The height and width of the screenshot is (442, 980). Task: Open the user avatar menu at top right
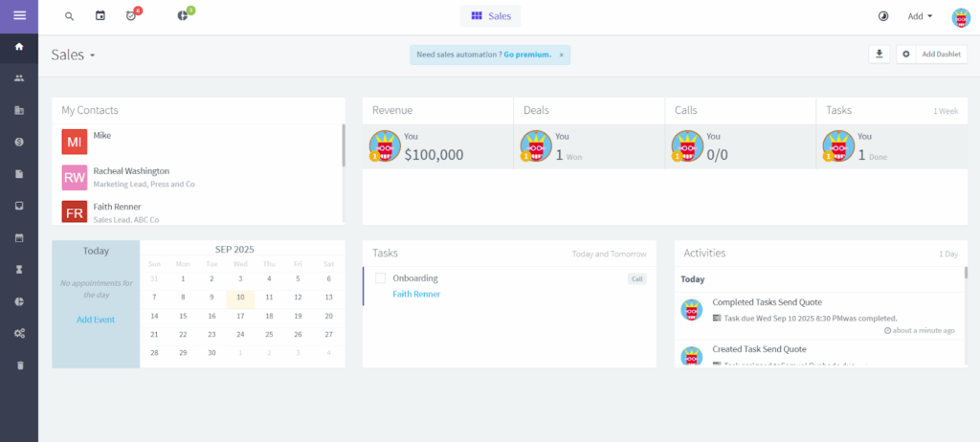tap(961, 16)
